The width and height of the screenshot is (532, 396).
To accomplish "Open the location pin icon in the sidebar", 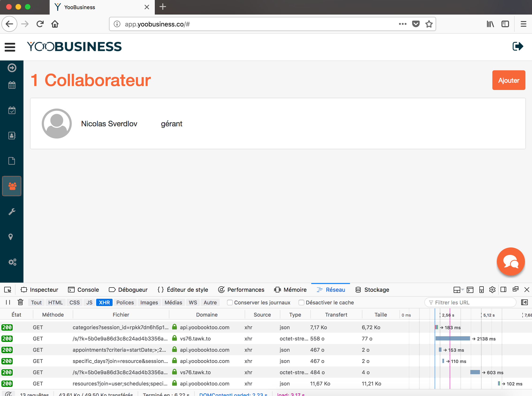I will pyautogui.click(x=11, y=237).
